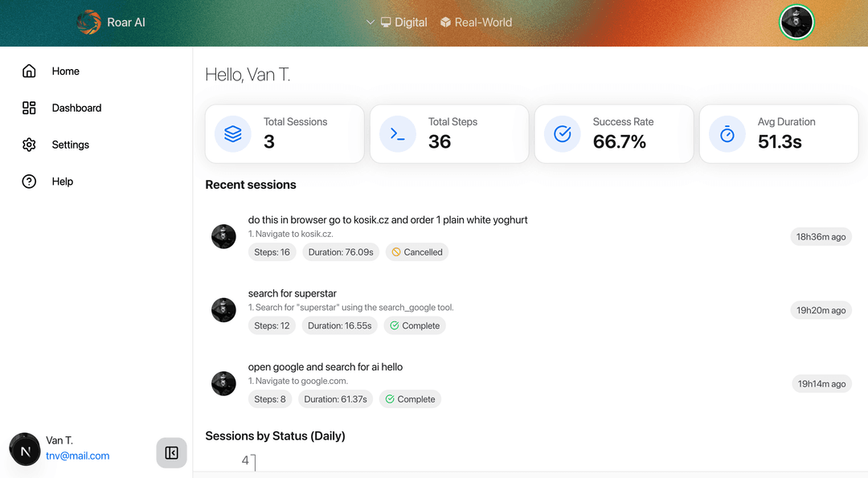Switch to Real-World mode

pyautogui.click(x=476, y=22)
